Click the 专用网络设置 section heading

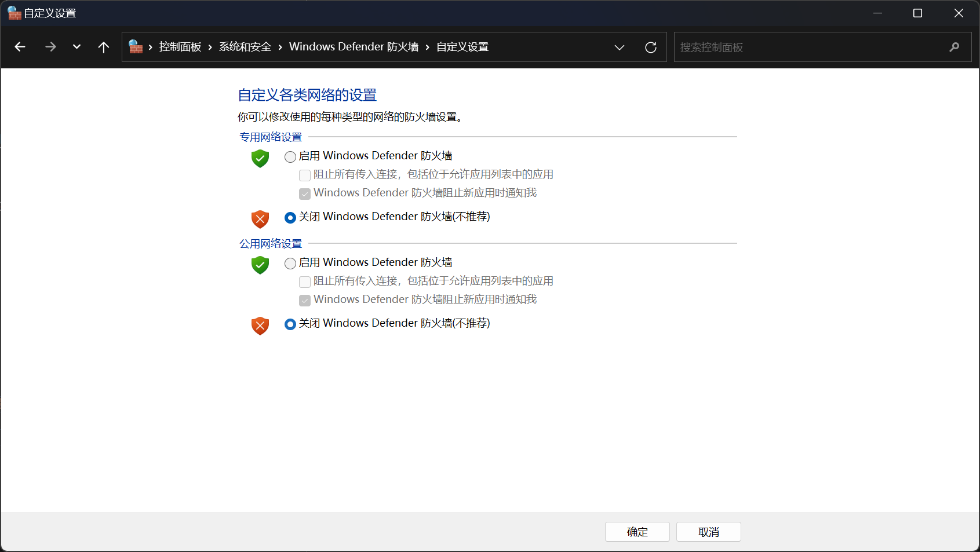(x=271, y=137)
